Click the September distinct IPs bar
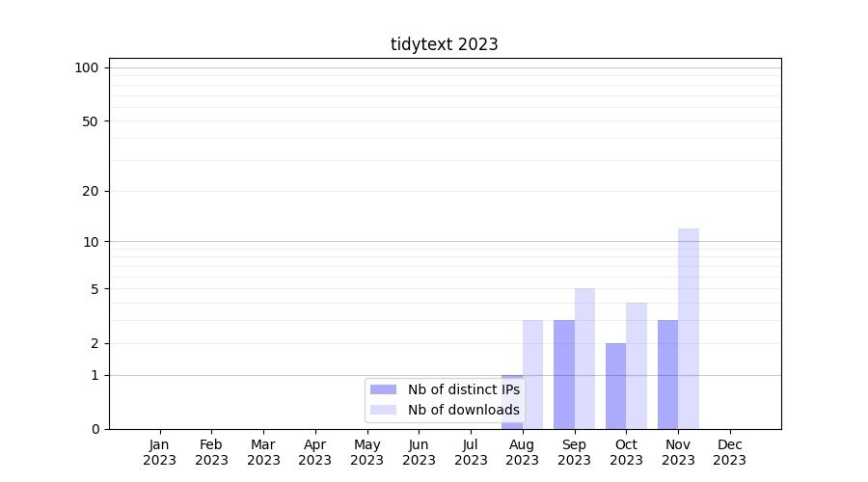This screenshot has height=482, width=868. tap(563, 374)
